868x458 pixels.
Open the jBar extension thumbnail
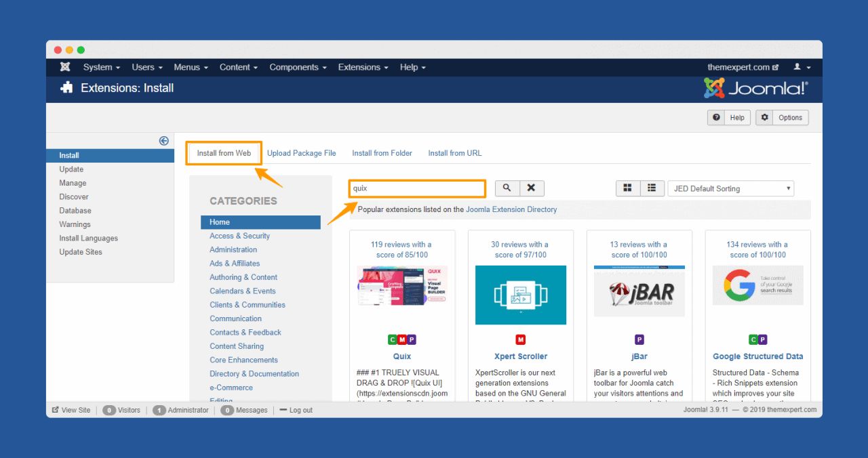(639, 291)
